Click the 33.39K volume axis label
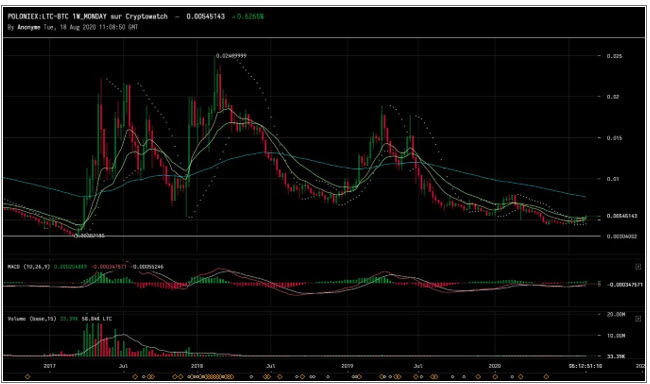 pos(616,356)
